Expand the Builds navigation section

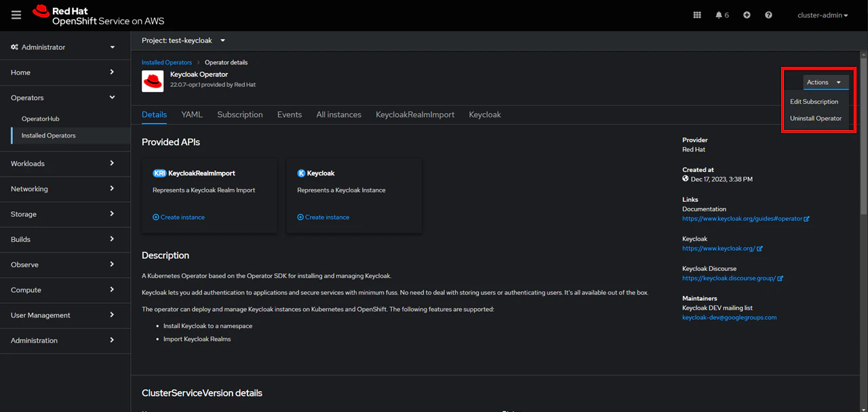pyautogui.click(x=65, y=239)
